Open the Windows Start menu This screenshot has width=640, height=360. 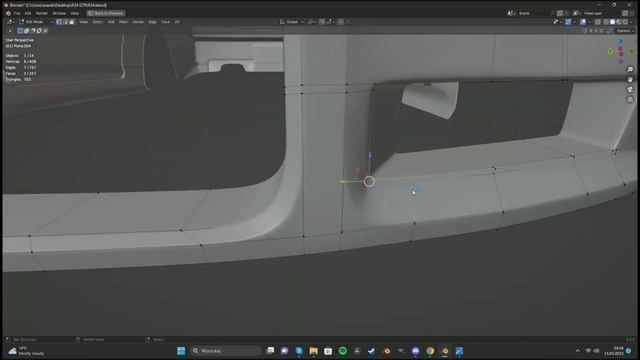pos(181,351)
